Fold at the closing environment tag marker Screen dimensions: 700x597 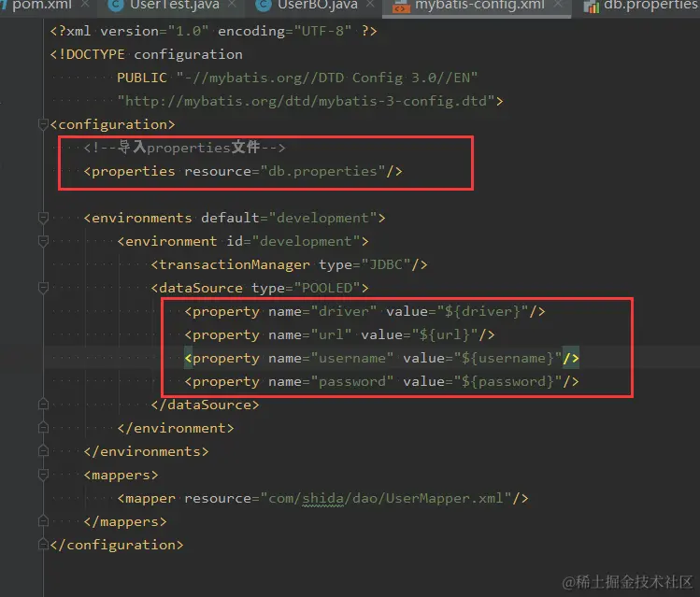pos(43,428)
